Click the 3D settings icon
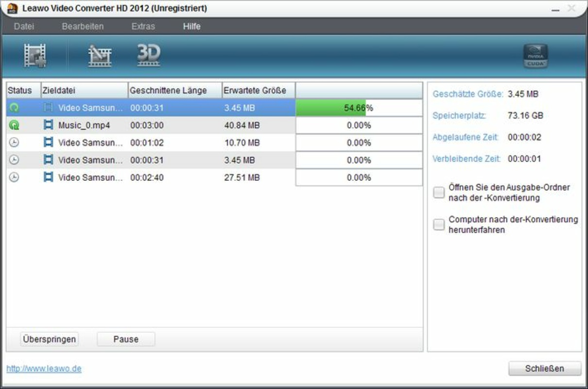This screenshot has width=588, height=389. point(148,55)
